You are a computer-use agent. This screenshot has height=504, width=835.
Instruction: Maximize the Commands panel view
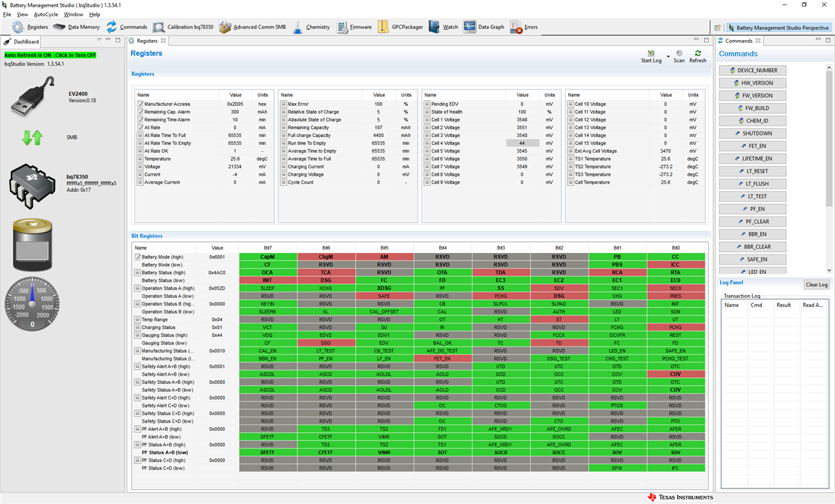pos(828,41)
